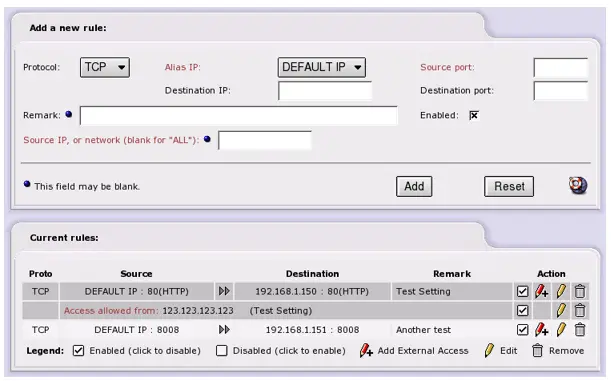Add external access to Another test rule
The image size is (611, 381).
click(x=541, y=330)
